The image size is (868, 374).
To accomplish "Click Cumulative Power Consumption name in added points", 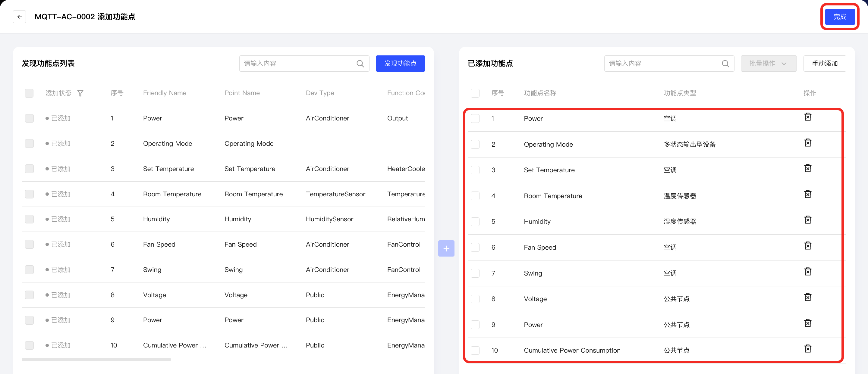I will 572,351.
